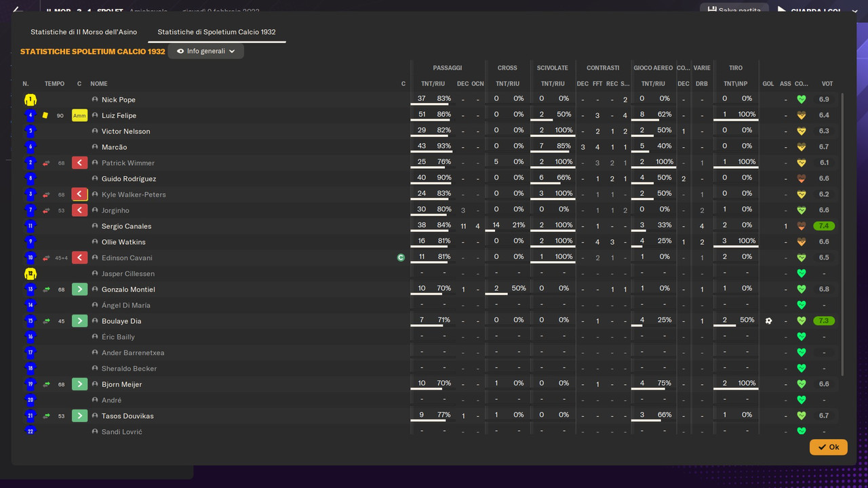Click Bjorn Meijer's green substituted-on arrow
The width and height of the screenshot is (868, 488).
pos(79,384)
